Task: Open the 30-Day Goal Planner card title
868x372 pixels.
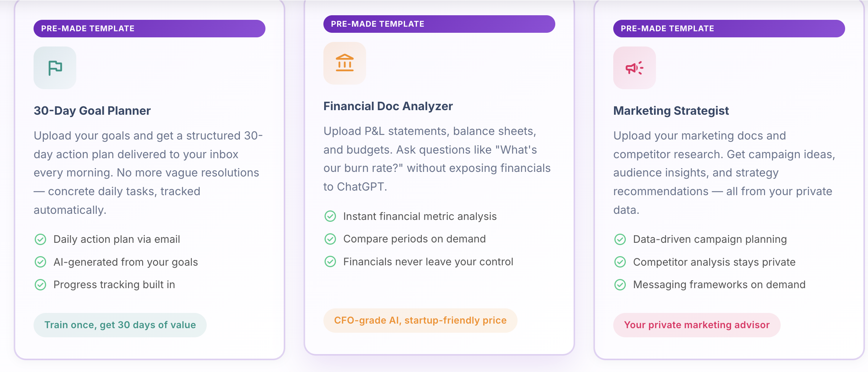Action: pyautogui.click(x=92, y=111)
